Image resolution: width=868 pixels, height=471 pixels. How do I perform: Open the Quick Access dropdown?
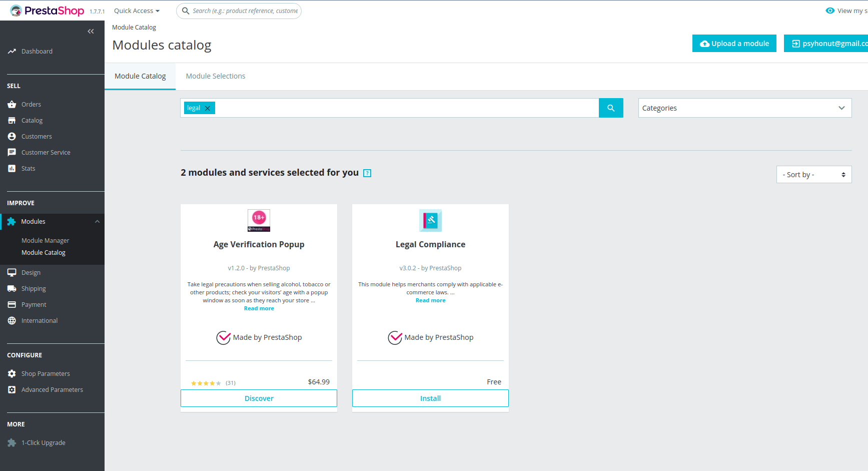137,11
